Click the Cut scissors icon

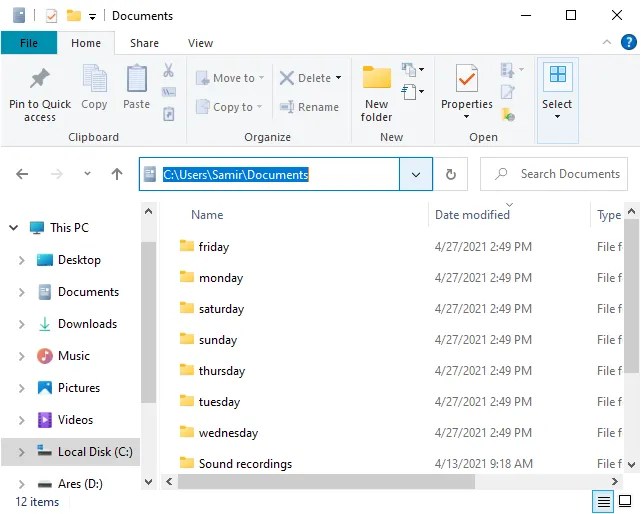pyautogui.click(x=168, y=70)
